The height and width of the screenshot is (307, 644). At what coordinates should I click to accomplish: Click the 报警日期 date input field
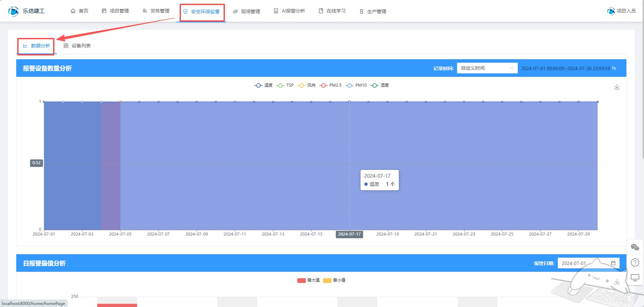(583, 263)
